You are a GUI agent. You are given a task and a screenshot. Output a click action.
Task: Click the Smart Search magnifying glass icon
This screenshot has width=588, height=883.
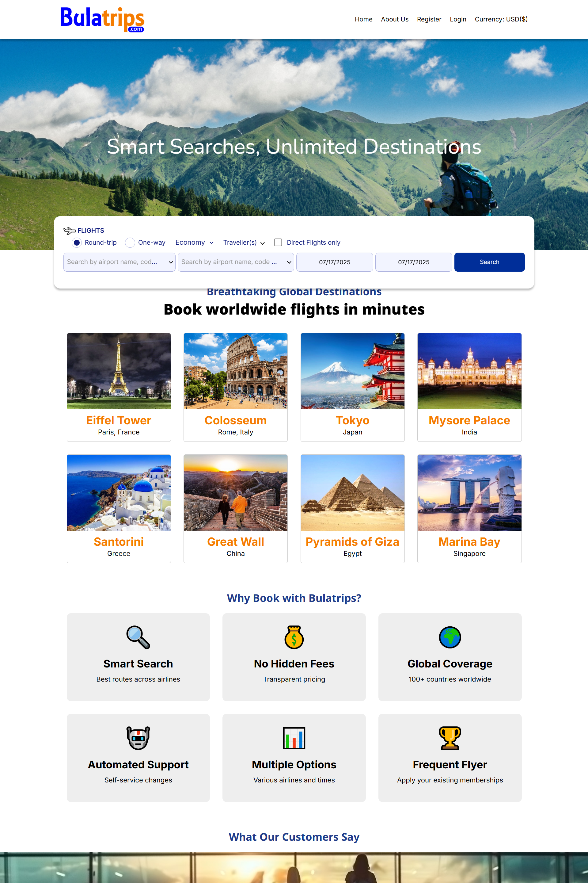(x=138, y=637)
